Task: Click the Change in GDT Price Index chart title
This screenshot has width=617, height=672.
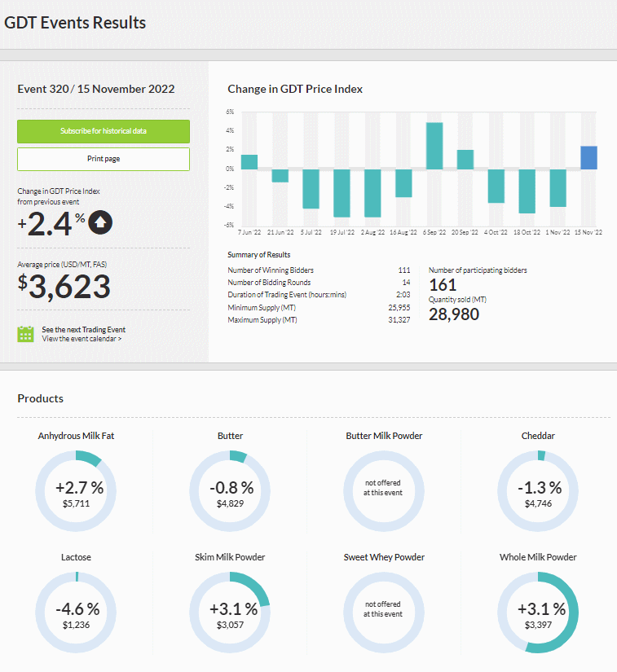Action: coord(295,89)
